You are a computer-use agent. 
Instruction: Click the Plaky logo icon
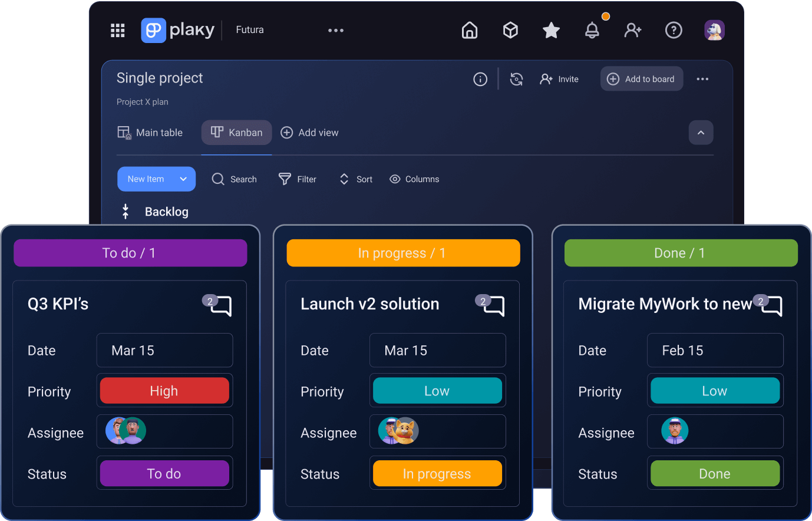[153, 30]
